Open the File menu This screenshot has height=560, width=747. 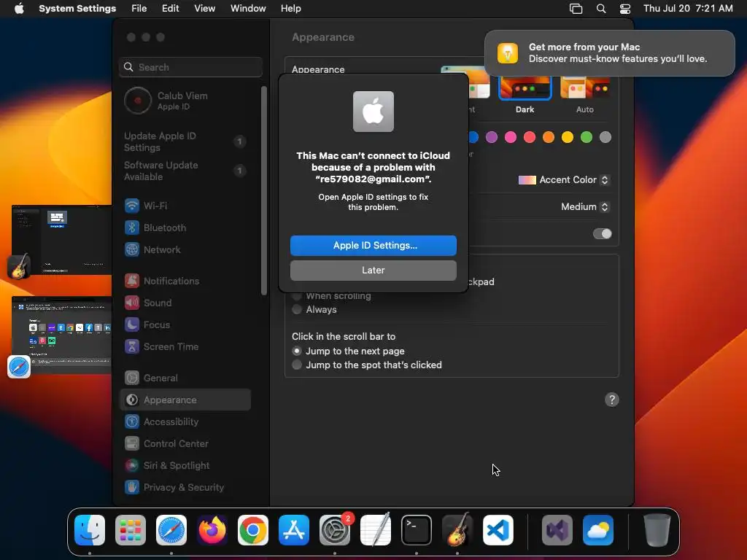pyautogui.click(x=139, y=9)
